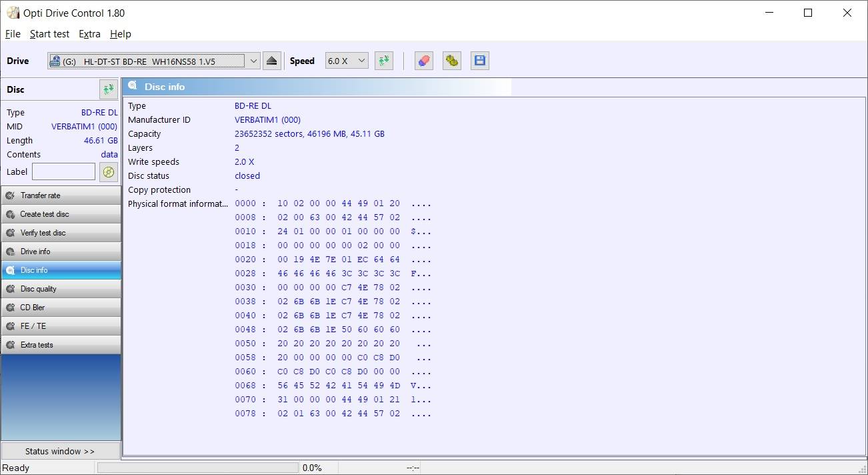Click the refresh speed icon next to Speed dropdown
The width and height of the screenshot is (868, 475).
click(x=383, y=61)
